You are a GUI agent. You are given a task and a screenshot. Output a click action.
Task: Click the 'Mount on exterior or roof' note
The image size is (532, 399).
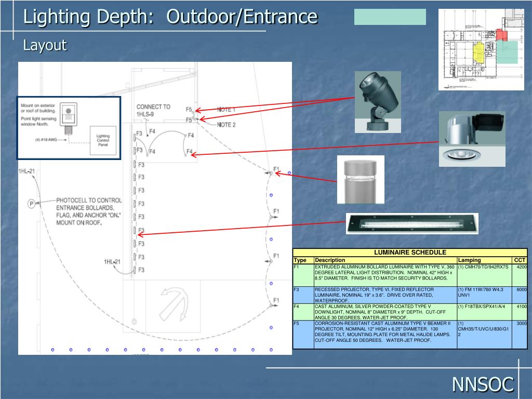[x=38, y=108]
